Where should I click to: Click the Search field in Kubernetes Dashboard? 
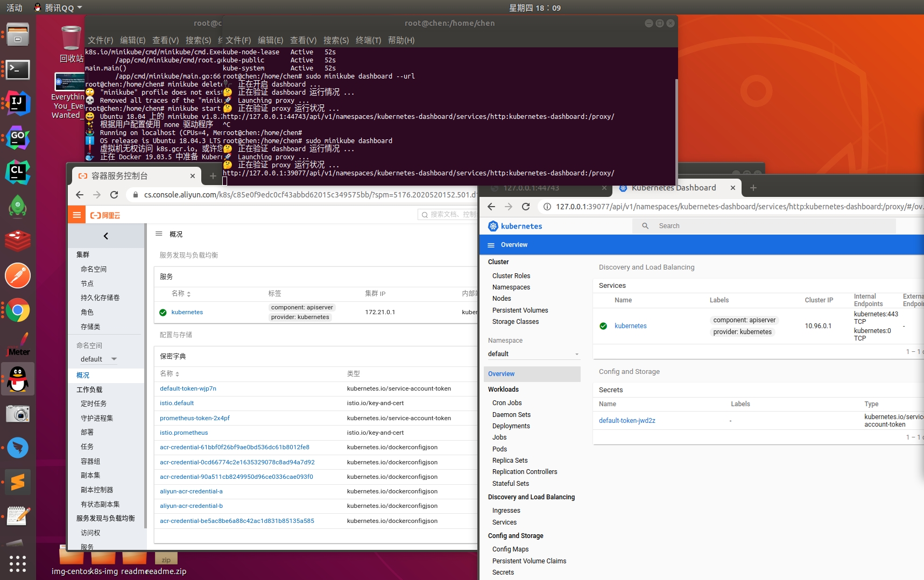tap(764, 226)
